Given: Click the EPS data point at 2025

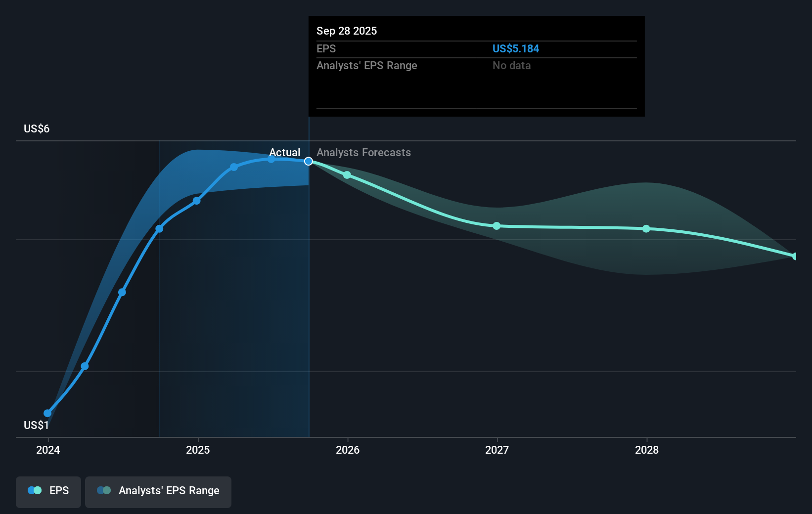Looking at the screenshot, I should [197, 201].
